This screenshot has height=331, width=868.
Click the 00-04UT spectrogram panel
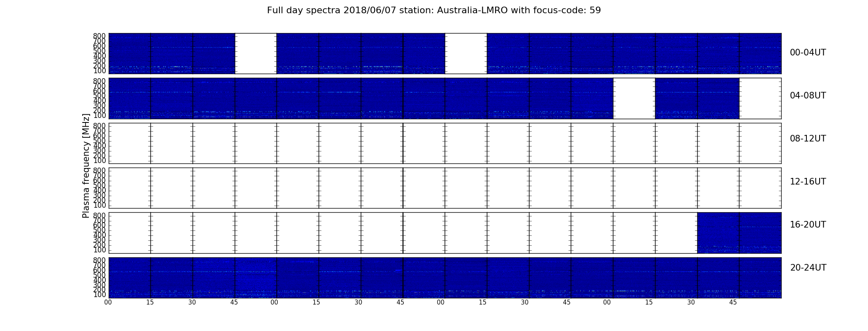tap(445, 53)
